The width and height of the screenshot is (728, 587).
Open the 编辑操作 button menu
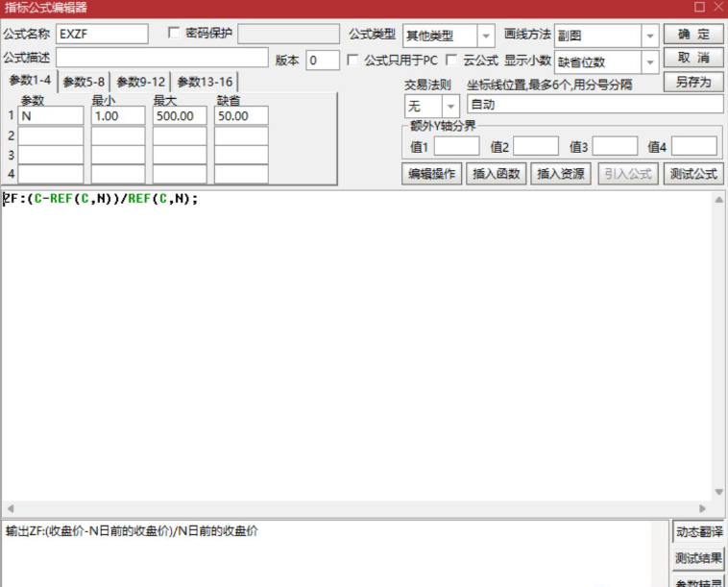(x=432, y=174)
